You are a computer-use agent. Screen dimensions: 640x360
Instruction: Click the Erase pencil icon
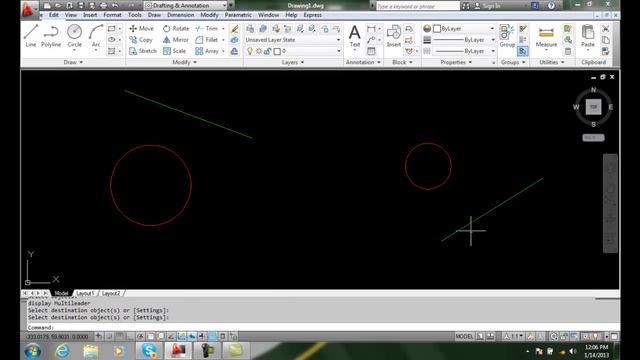click(234, 29)
